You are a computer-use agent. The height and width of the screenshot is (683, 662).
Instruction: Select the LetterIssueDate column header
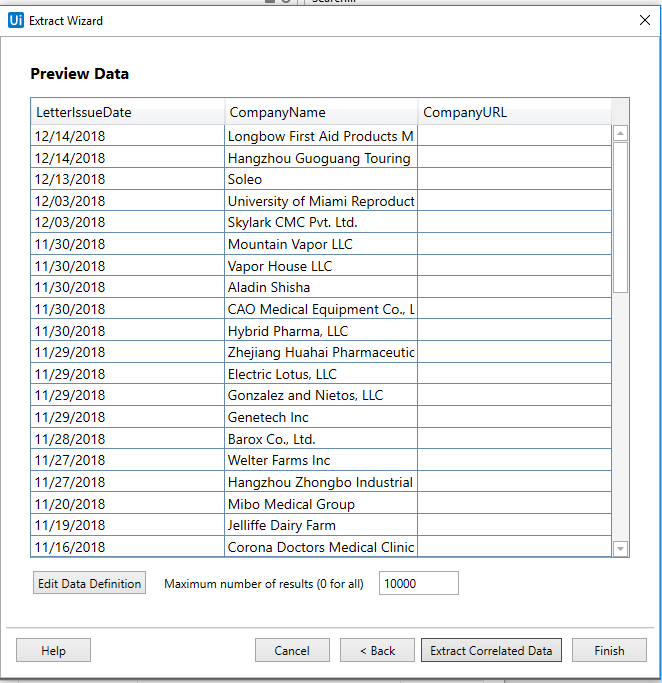coord(128,112)
